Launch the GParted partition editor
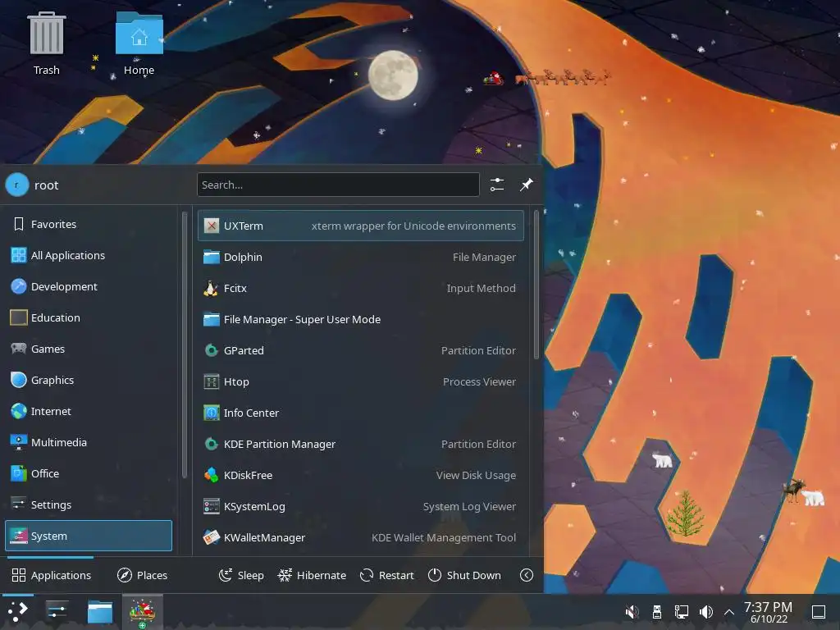 [x=361, y=350]
